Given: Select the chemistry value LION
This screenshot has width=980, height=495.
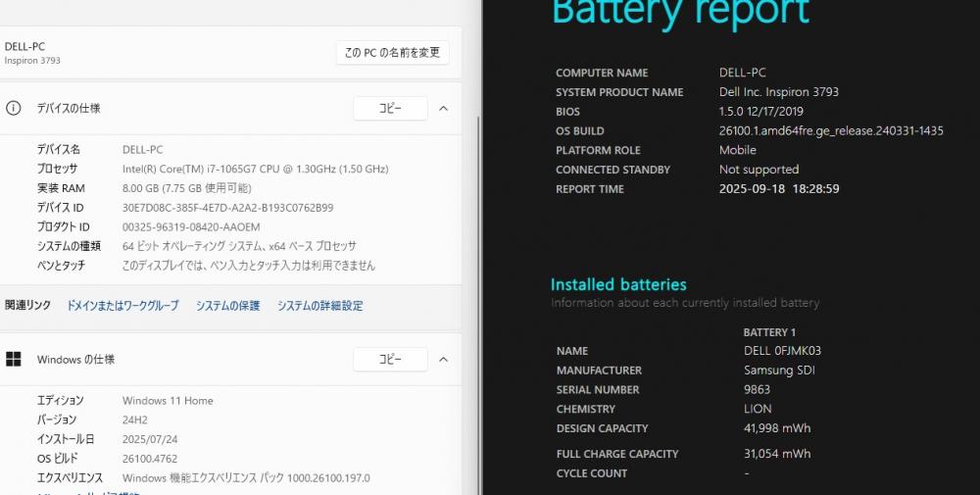Looking at the screenshot, I should pos(758,409).
